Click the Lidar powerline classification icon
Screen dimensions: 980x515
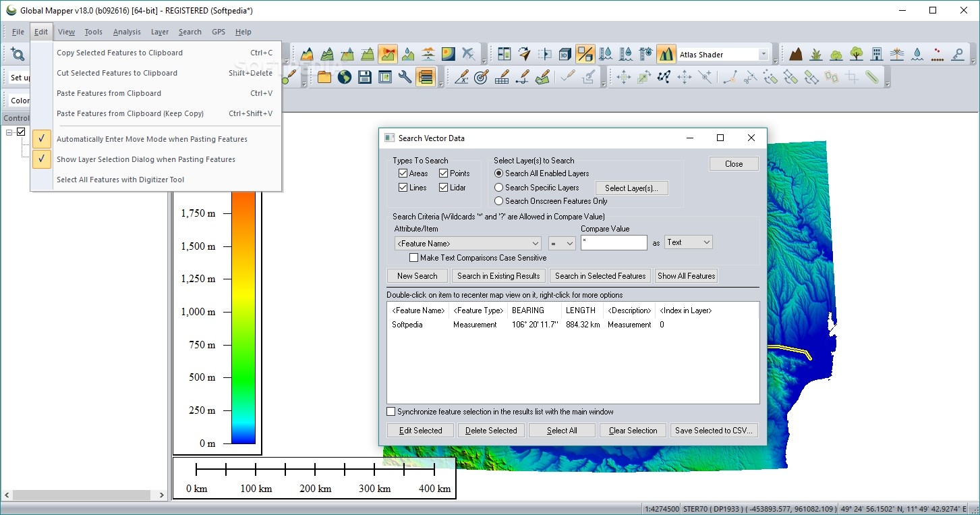pyautogui.click(x=897, y=54)
